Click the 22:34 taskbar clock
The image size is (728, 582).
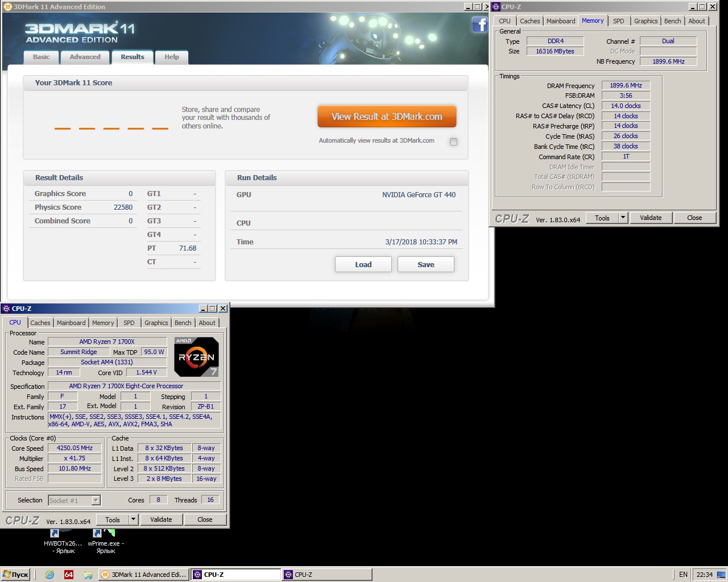tap(705, 575)
